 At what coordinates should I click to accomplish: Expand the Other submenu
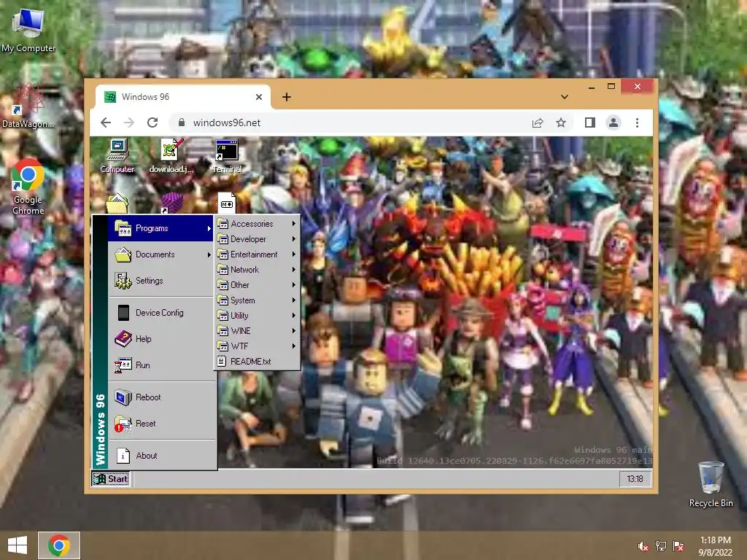(x=258, y=285)
